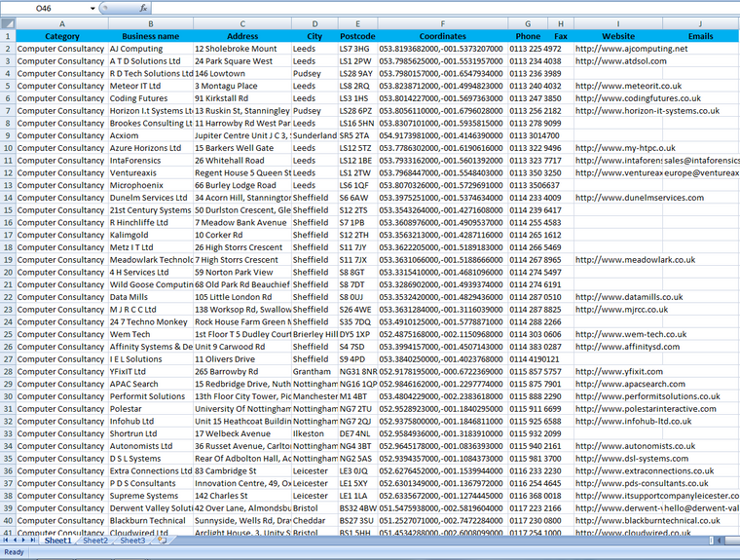Click postcode cell LS7 3HG
This screenshot has height=560, width=740.
(x=357, y=49)
